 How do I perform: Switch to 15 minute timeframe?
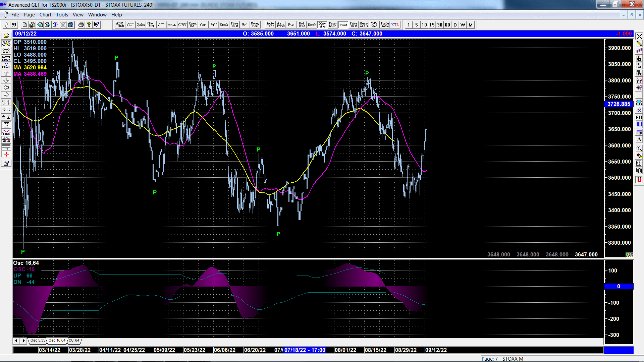pos(432,25)
